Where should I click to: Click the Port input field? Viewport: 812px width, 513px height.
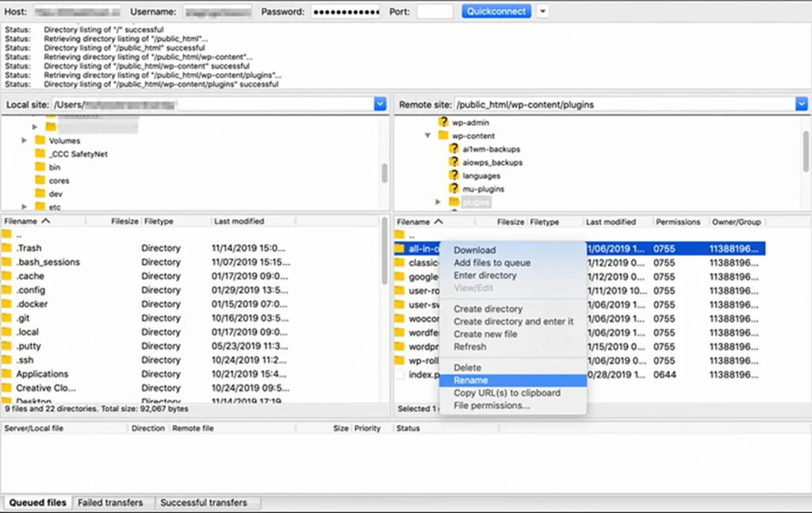pyautogui.click(x=435, y=12)
